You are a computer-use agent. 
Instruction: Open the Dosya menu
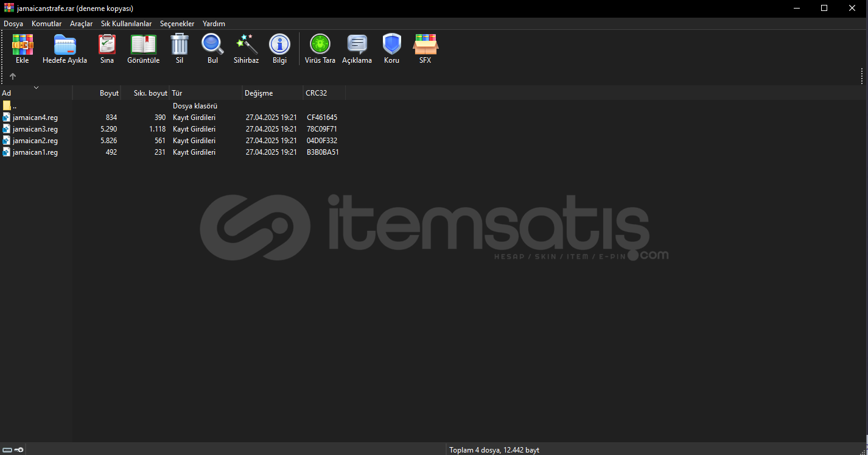pos(13,24)
